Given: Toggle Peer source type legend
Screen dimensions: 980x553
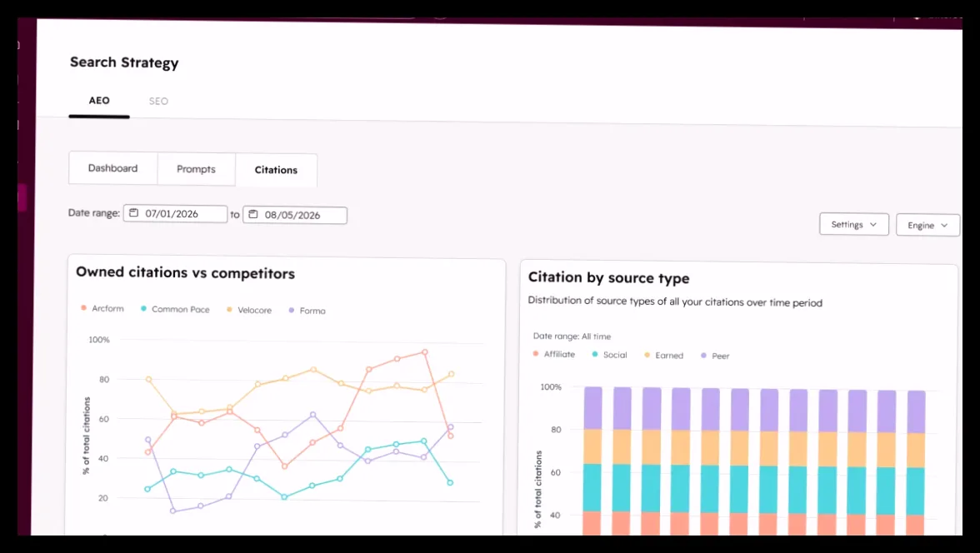Looking at the screenshot, I should (x=715, y=356).
